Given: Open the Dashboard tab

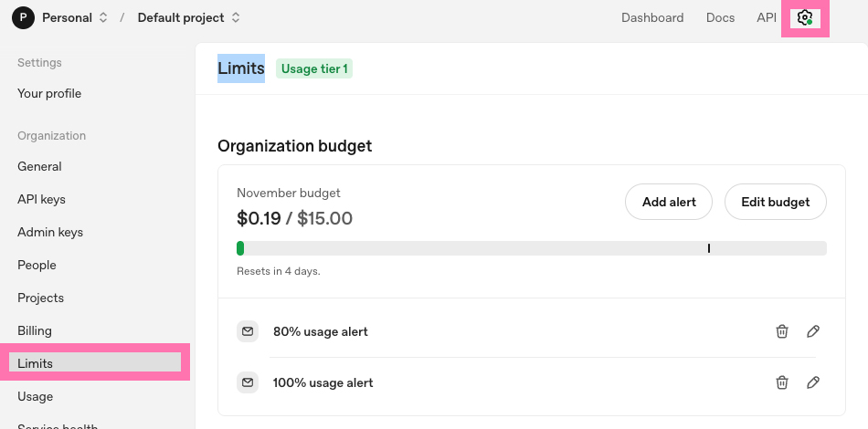Looking at the screenshot, I should 652,18.
